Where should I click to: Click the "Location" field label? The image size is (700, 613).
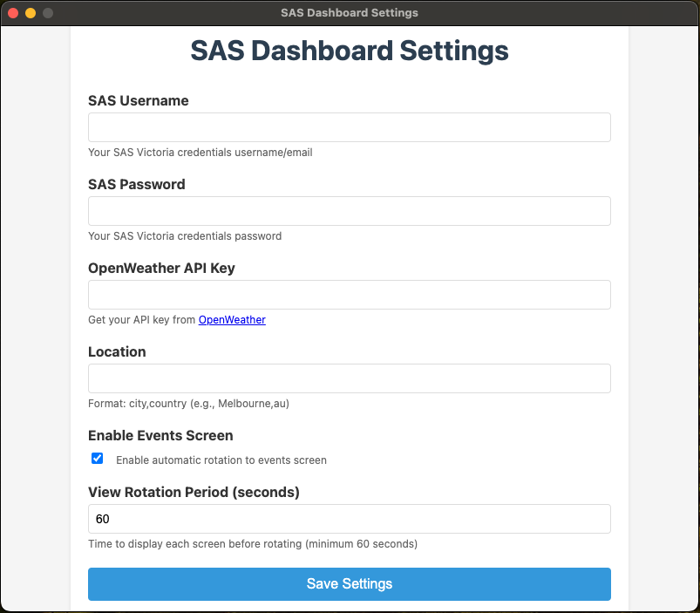coord(117,352)
